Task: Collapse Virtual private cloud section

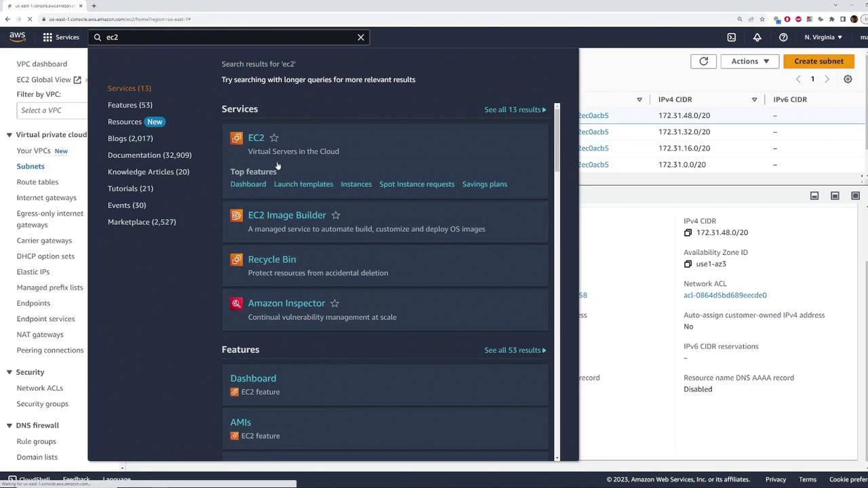Action: coord(9,135)
